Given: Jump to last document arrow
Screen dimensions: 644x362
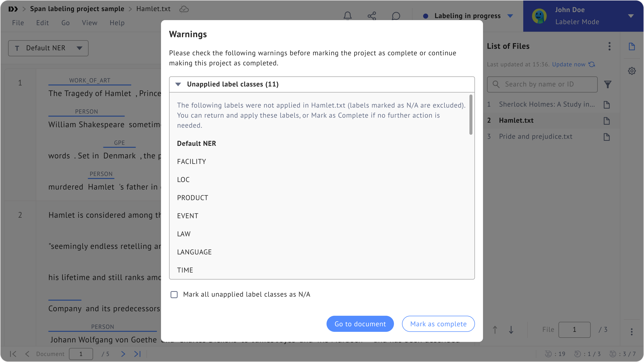Looking at the screenshot, I should [x=137, y=354].
